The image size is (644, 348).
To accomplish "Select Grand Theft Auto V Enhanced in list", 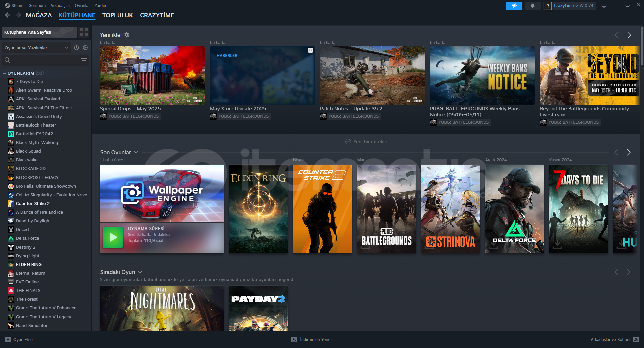I will 46,308.
